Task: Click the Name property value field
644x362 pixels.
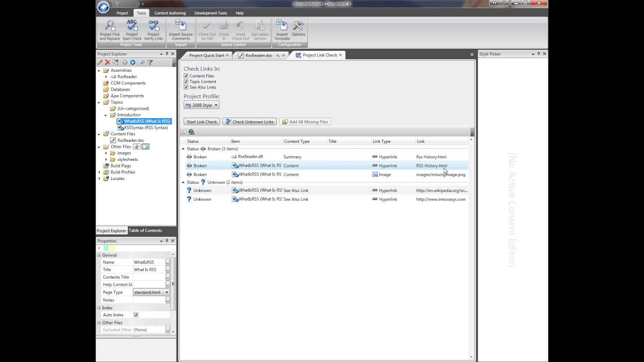Action: [x=149, y=262]
